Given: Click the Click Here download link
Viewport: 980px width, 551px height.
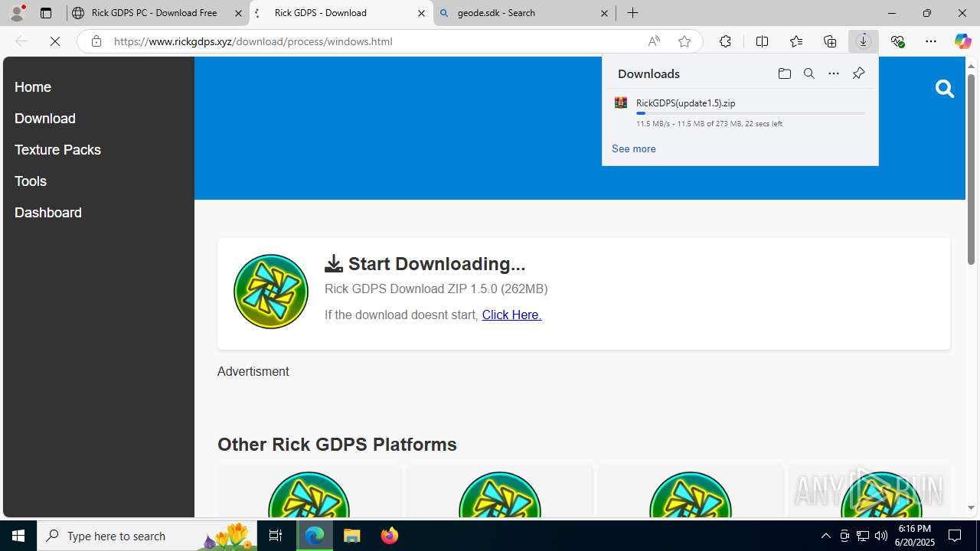Looking at the screenshot, I should click(511, 315).
